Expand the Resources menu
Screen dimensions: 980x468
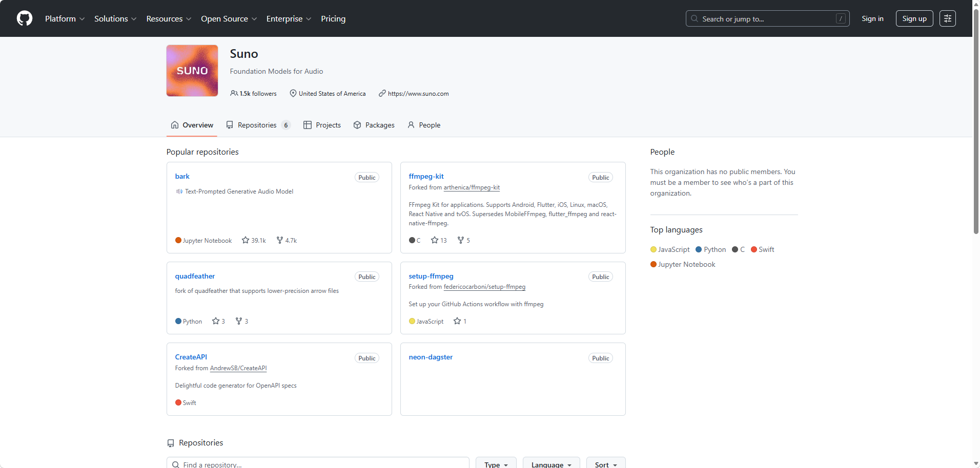click(169, 18)
